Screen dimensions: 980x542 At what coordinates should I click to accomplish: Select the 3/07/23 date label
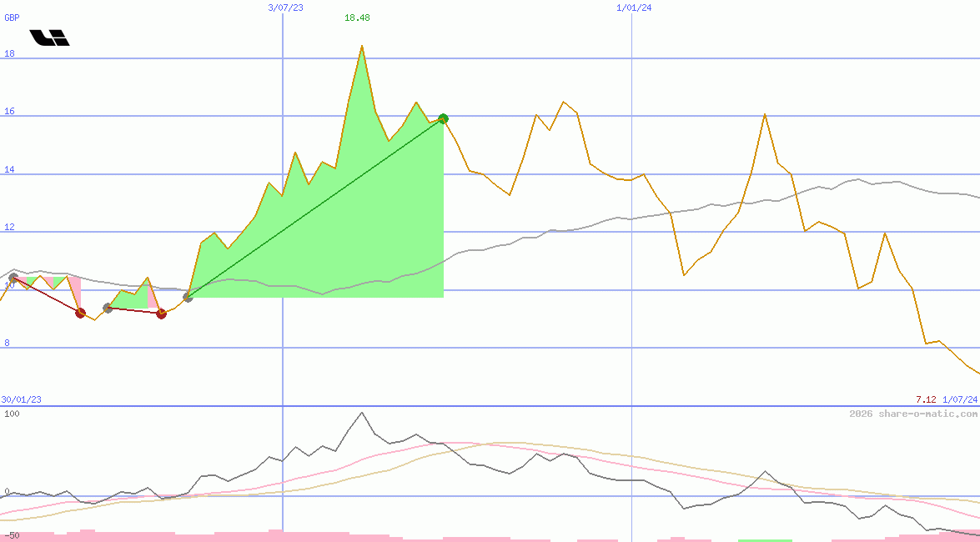[x=285, y=8]
